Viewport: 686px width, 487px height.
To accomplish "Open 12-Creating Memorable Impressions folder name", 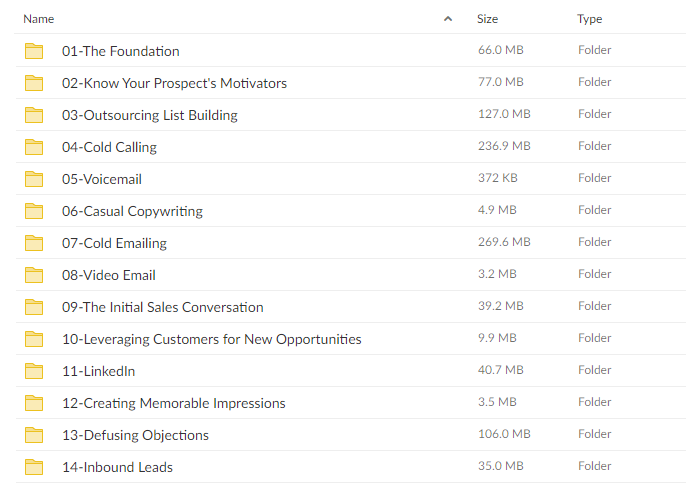I will (173, 403).
